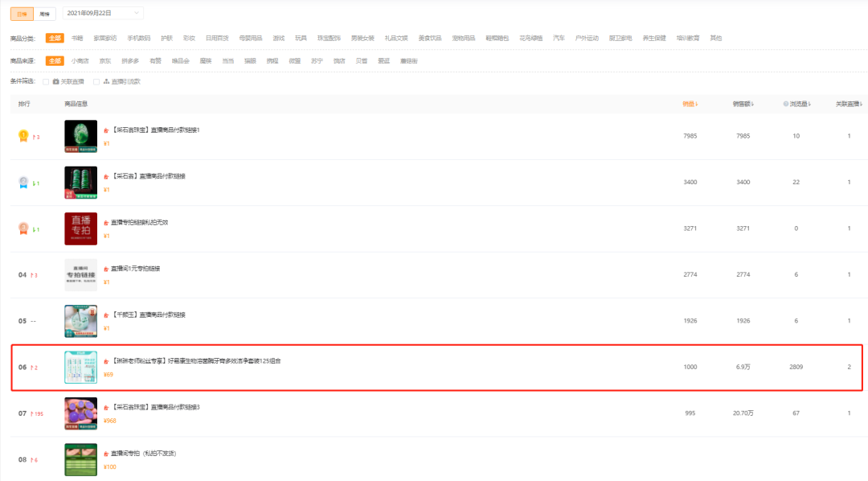This screenshot has height=481, width=868.
Task: Filter category by 书籍
Action: [77, 39]
